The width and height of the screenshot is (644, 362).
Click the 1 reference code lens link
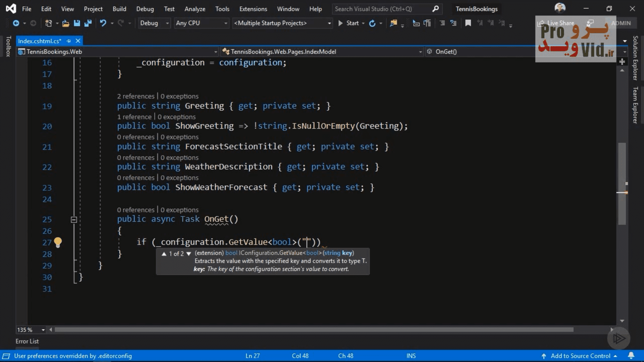[135, 117]
